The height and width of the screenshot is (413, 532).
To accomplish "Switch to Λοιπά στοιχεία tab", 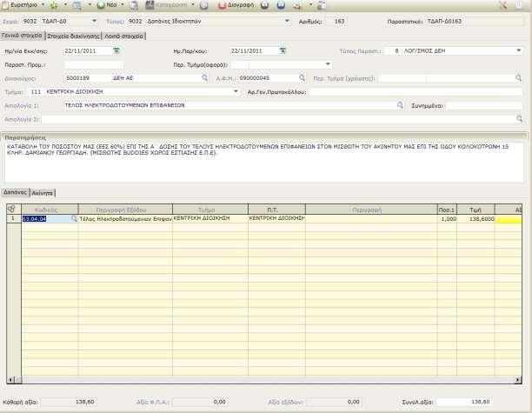I will tap(123, 36).
